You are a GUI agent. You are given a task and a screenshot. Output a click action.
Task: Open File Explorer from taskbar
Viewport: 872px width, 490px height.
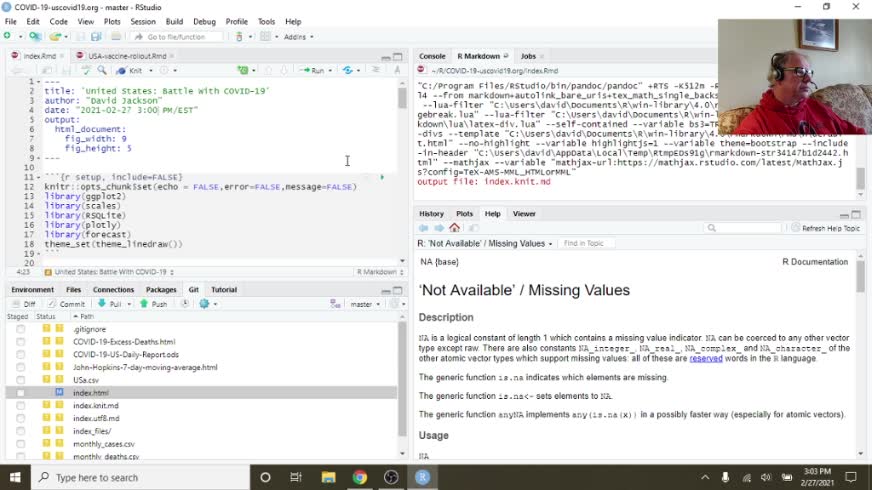[328, 477]
